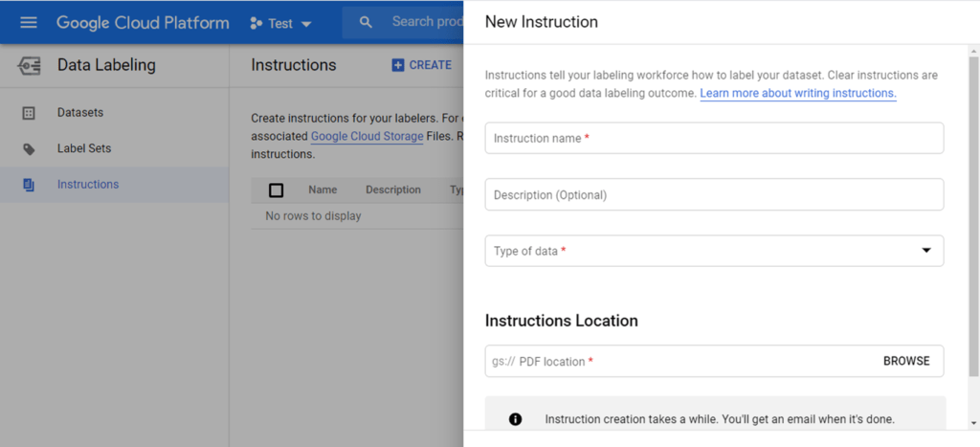The width and height of the screenshot is (980, 447).
Task: Click the Label Sets tag icon
Action: point(29,149)
